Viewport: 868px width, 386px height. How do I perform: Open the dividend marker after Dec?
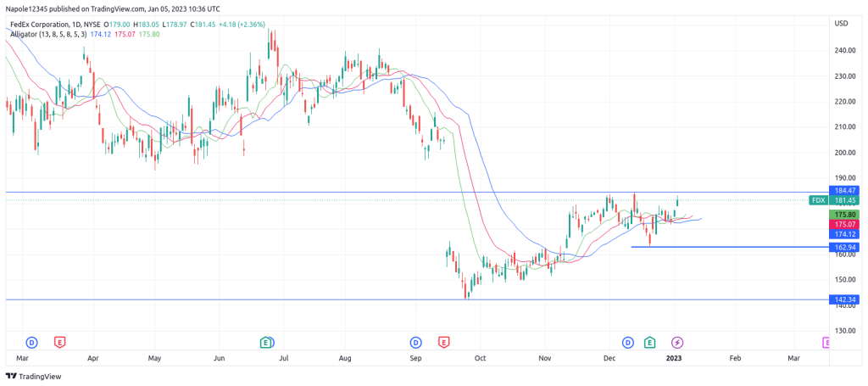[628, 343]
